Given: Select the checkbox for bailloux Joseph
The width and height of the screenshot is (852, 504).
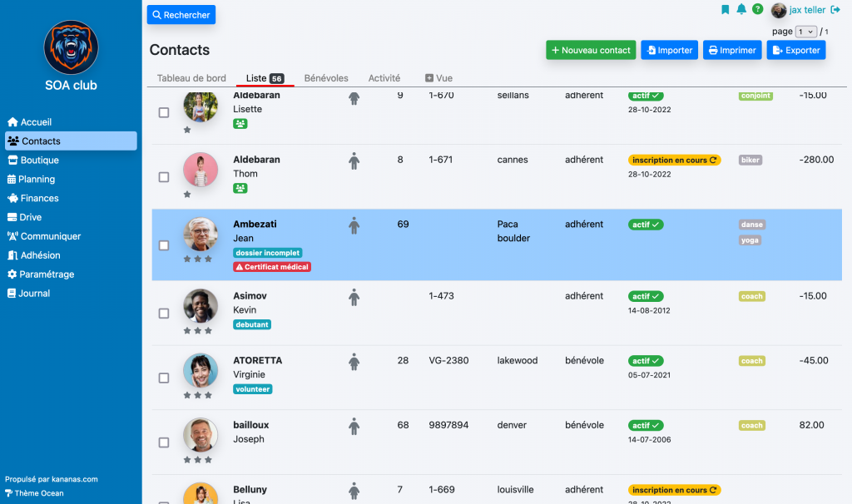Looking at the screenshot, I should tap(164, 442).
